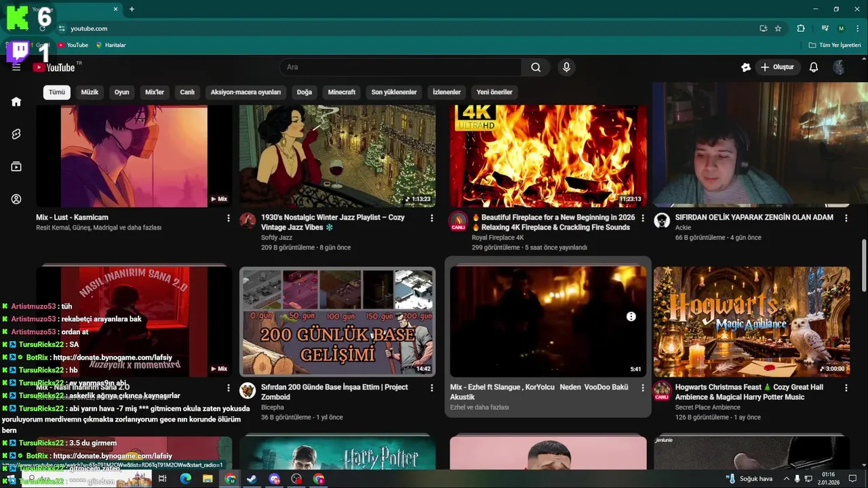Click the Oluştur create button
Image resolution: width=868 pixels, height=488 pixels.
777,67
